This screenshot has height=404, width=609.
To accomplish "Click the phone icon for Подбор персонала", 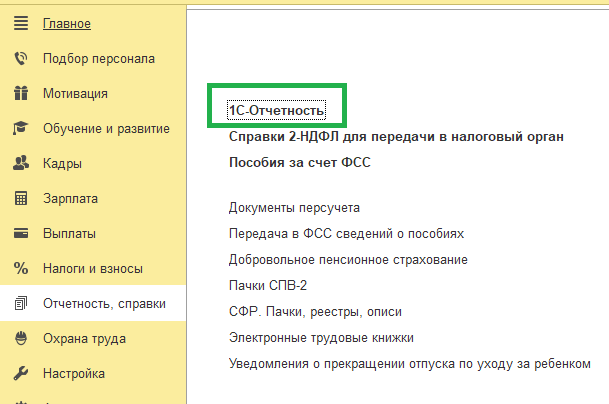I will coord(20,58).
